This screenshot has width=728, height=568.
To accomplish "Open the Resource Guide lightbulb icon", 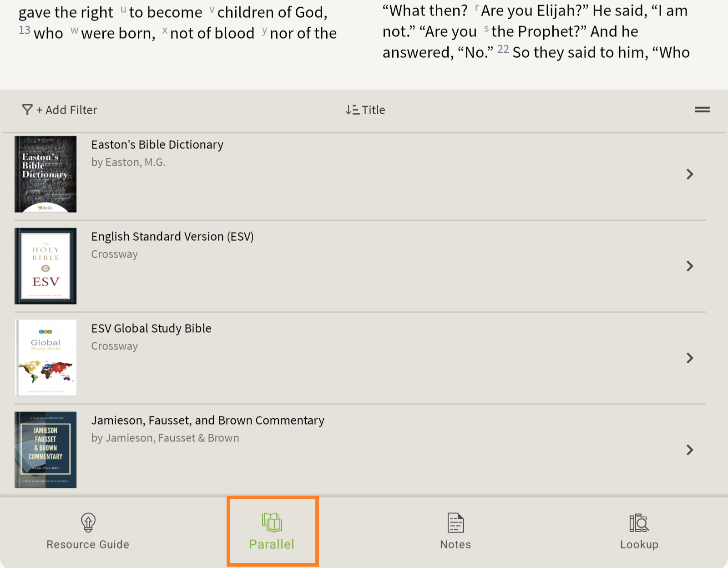I will click(x=88, y=522).
